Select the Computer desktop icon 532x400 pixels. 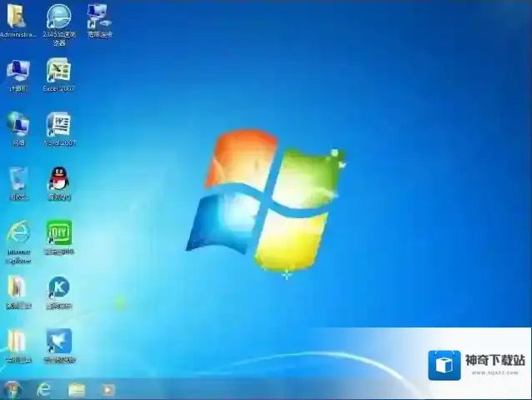[x=18, y=72]
